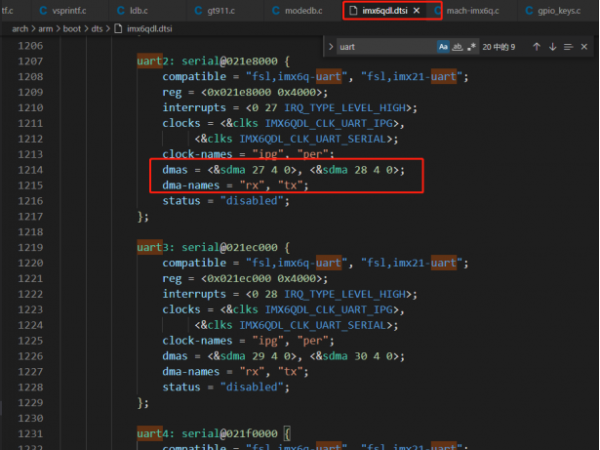Switch to the vsprintf.c tab
This screenshot has height=450, width=600.
pos(68,11)
